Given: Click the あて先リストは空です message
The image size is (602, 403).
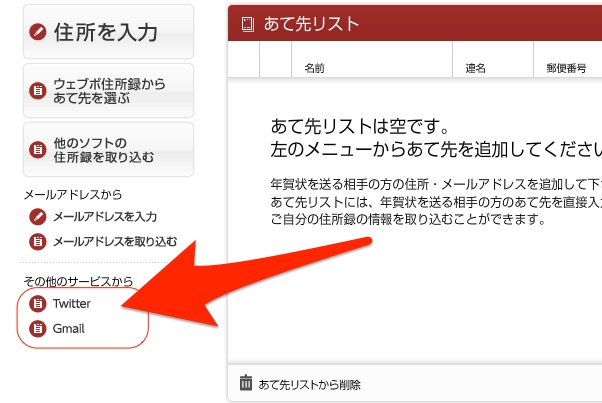Looking at the screenshot, I should tap(360, 126).
